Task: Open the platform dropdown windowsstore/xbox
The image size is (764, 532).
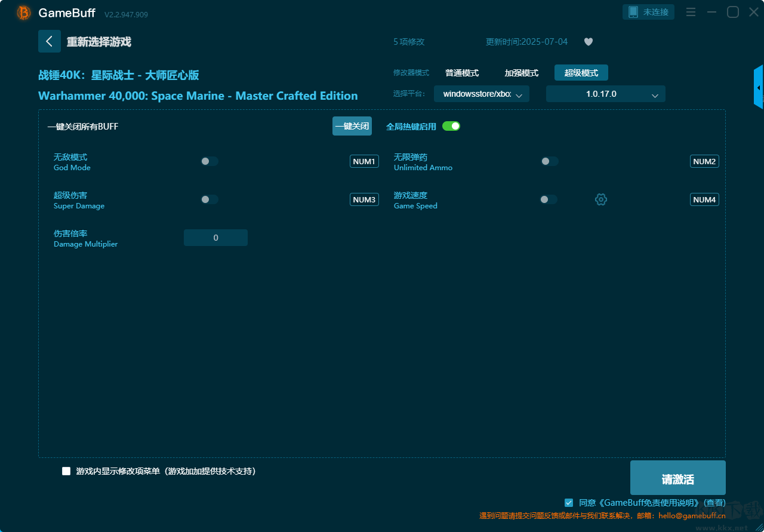Action: 482,94
